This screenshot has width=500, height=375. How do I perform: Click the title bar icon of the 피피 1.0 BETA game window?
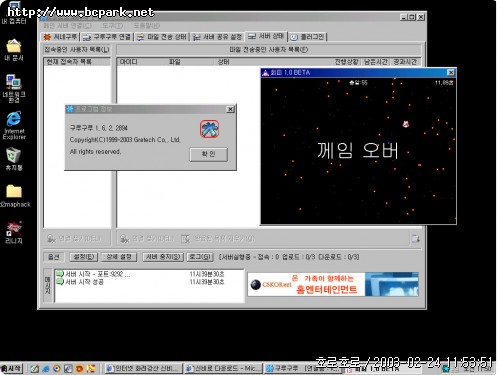pos(265,73)
